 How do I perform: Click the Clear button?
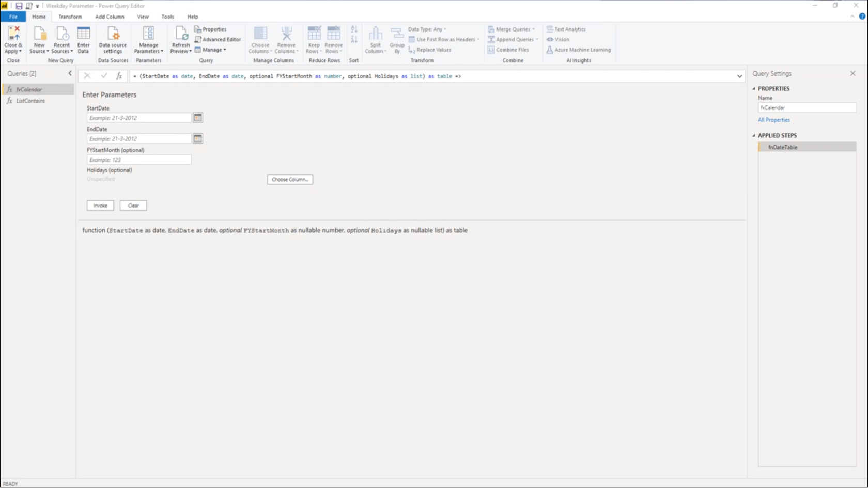click(133, 206)
